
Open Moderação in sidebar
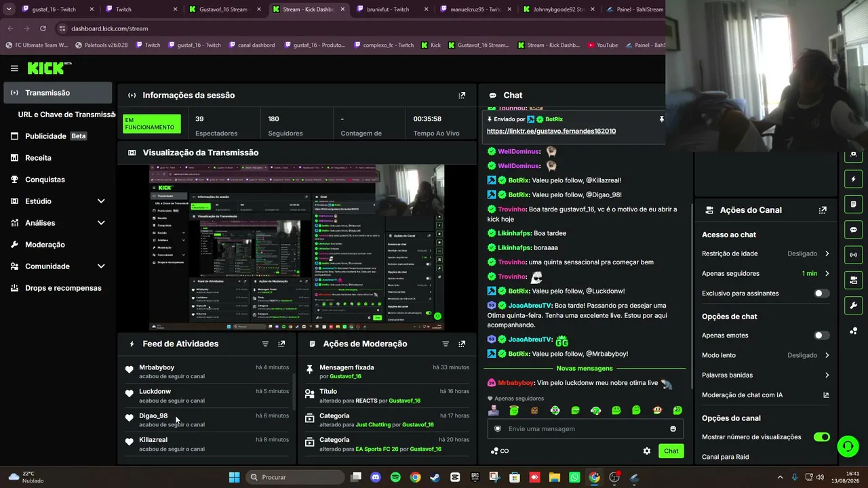coord(58,245)
